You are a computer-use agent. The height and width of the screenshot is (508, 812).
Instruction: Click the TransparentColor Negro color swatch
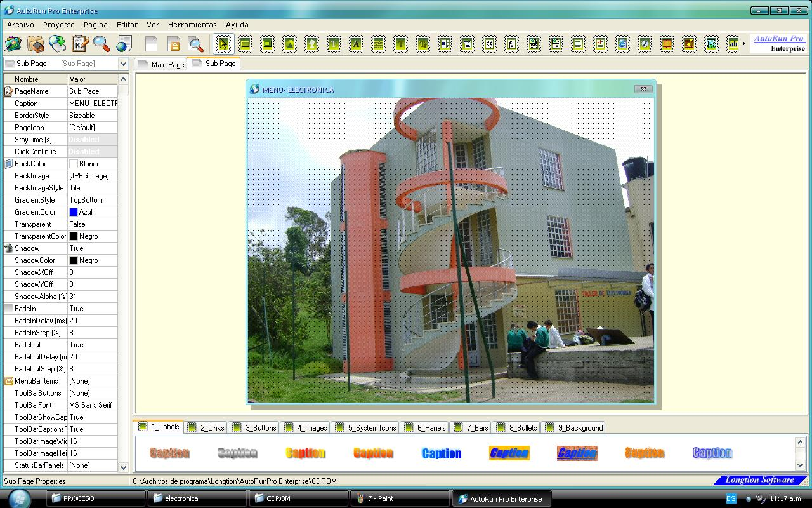click(73, 236)
